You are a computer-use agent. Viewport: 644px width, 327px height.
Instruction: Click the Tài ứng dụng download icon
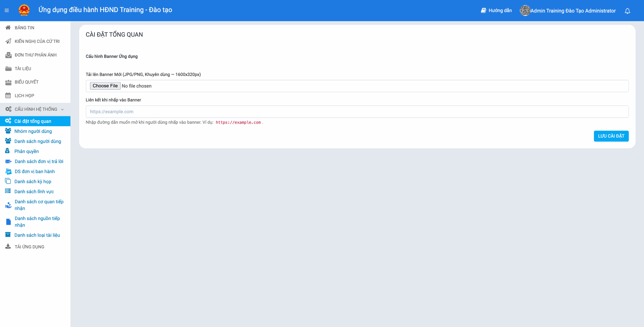[8, 247]
